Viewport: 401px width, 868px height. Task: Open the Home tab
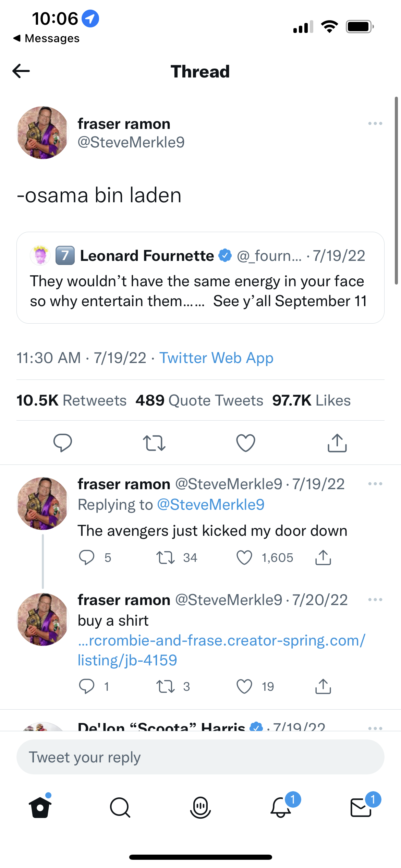(x=40, y=807)
